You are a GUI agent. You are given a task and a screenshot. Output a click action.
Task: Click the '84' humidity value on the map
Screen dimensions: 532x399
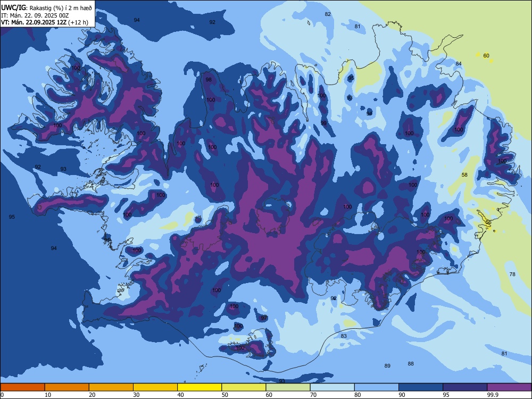[459, 63]
